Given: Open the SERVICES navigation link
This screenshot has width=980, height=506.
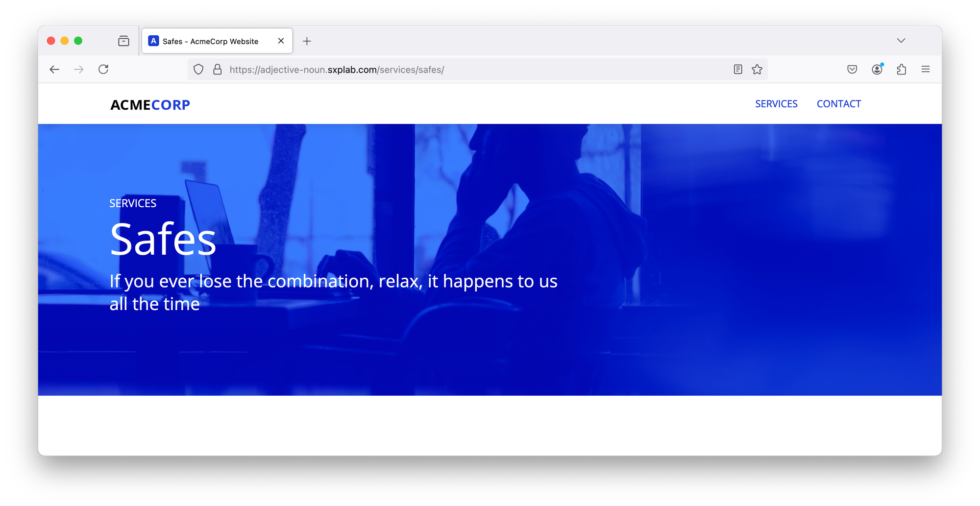Looking at the screenshot, I should coord(776,104).
